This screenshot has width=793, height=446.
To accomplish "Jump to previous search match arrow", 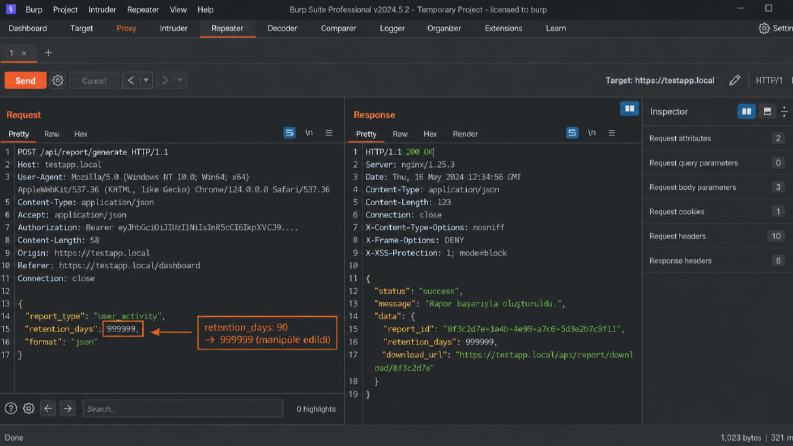I will (x=48, y=409).
